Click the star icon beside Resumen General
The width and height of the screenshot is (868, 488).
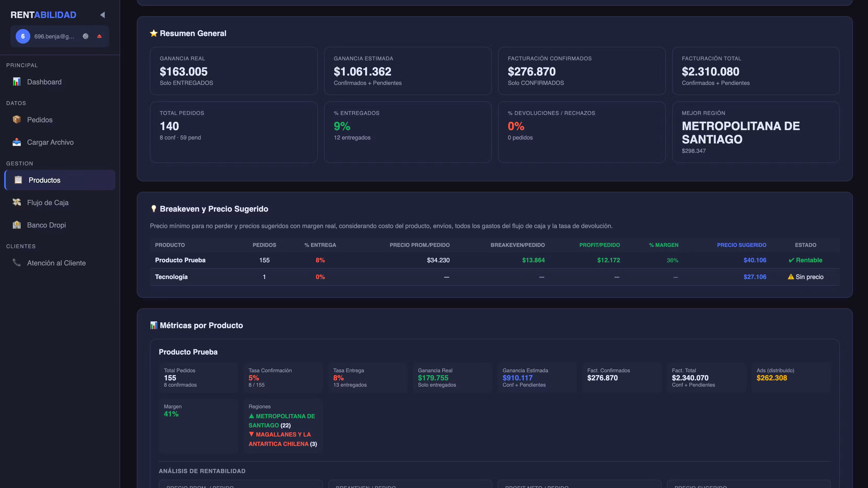[154, 33]
